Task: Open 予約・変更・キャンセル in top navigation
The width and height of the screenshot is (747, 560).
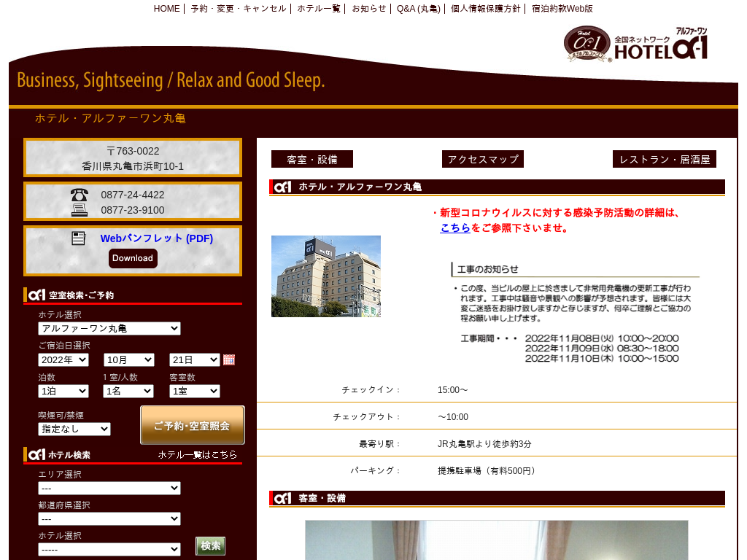Action: click(239, 9)
